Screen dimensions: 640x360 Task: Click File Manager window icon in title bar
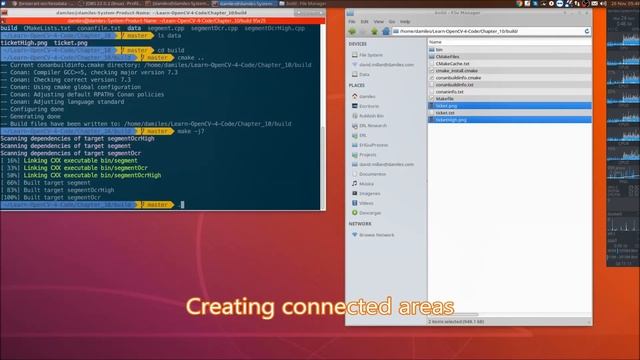(x=350, y=13)
